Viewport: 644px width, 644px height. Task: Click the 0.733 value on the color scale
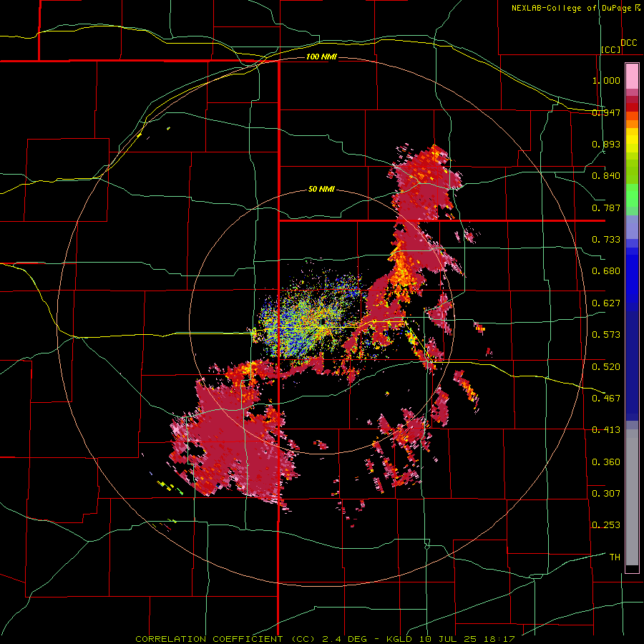tap(606, 240)
